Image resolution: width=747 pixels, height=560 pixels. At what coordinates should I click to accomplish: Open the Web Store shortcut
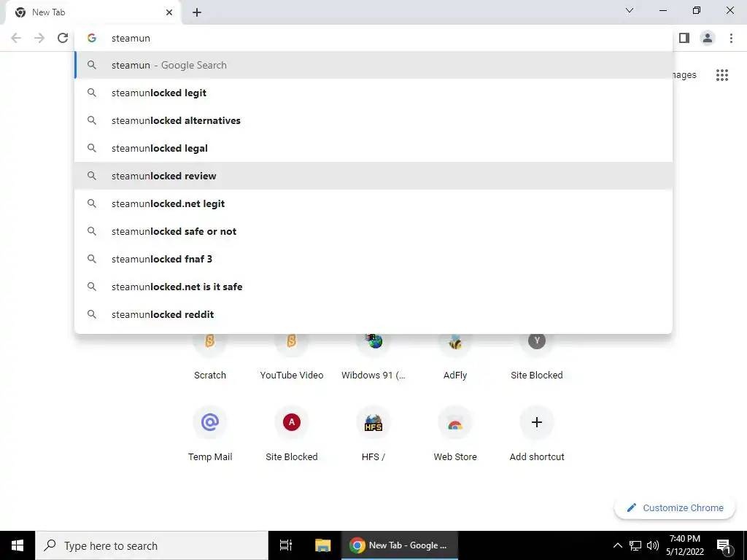455,435
